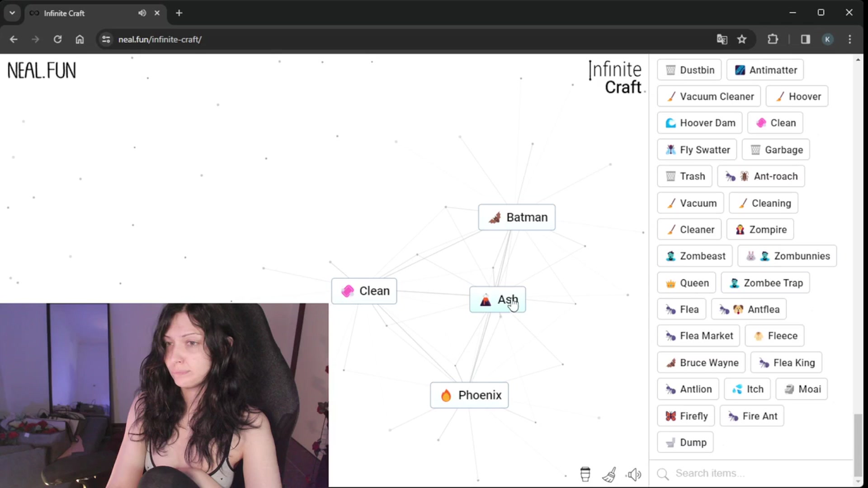
Task: Open the NEAL.FUN home logo
Action: pos(42,71)
